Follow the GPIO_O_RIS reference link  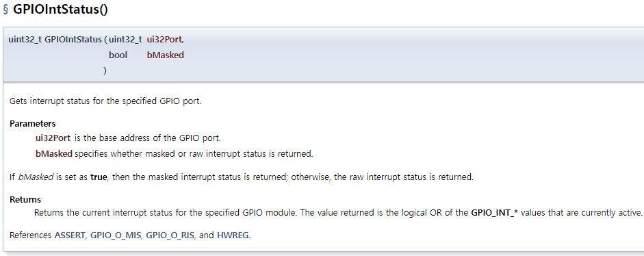click(x=170, y=236)
